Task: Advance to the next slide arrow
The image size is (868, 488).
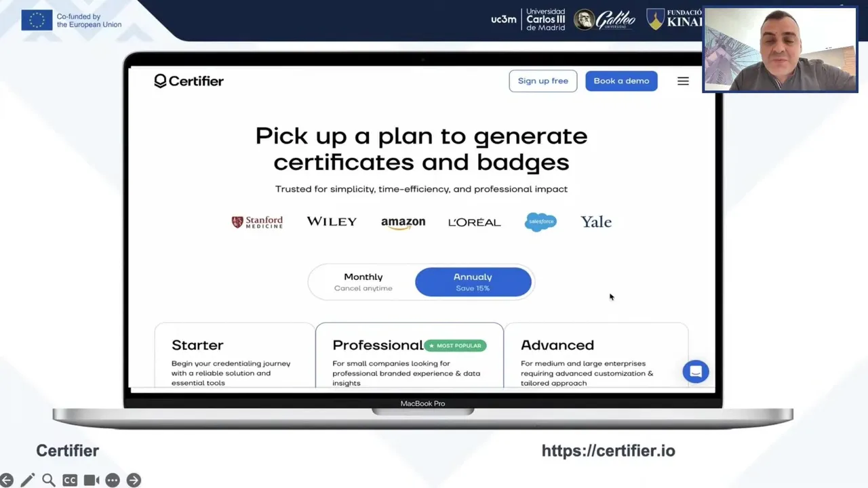Action: coord(134,480)
